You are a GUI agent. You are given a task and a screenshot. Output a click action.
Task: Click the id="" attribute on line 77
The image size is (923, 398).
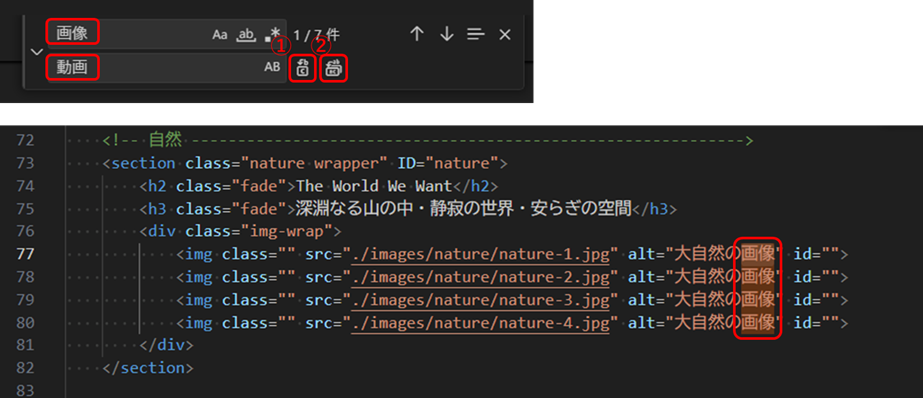pyautogui.click(x=816, y=254)
